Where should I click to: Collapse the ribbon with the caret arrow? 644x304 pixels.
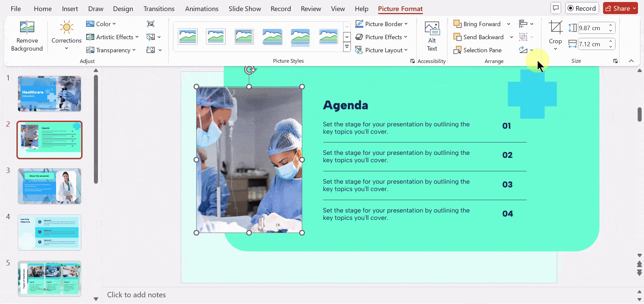631,61
